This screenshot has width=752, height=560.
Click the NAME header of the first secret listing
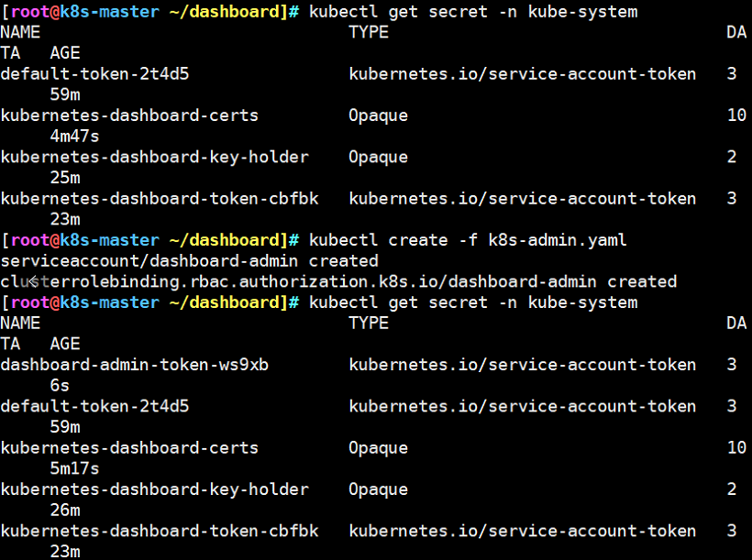20,32
